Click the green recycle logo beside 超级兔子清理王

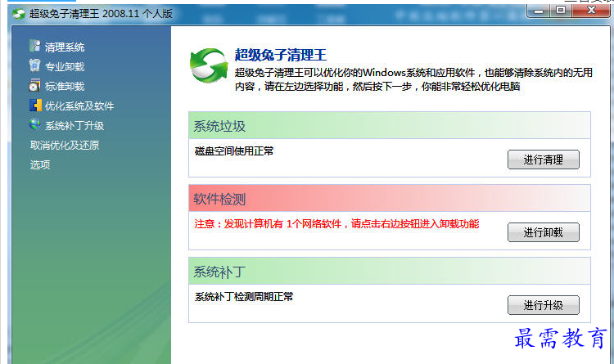(209, 65)
